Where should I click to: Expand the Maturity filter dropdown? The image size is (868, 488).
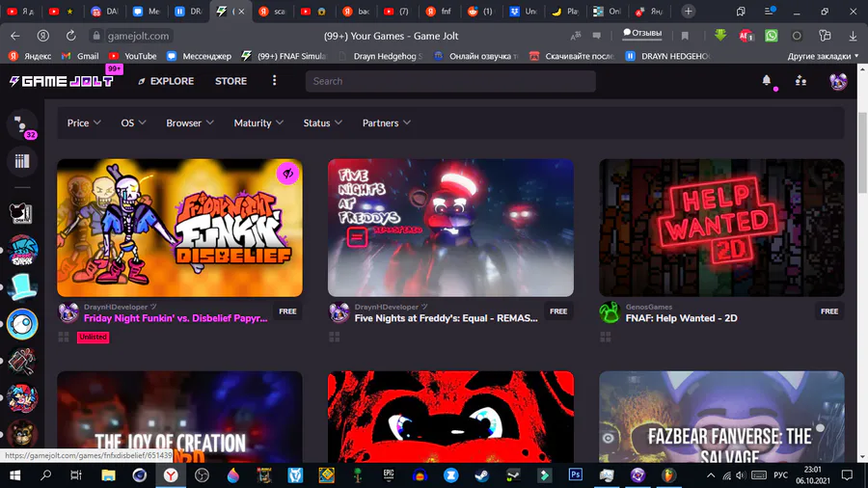(258, 122)
